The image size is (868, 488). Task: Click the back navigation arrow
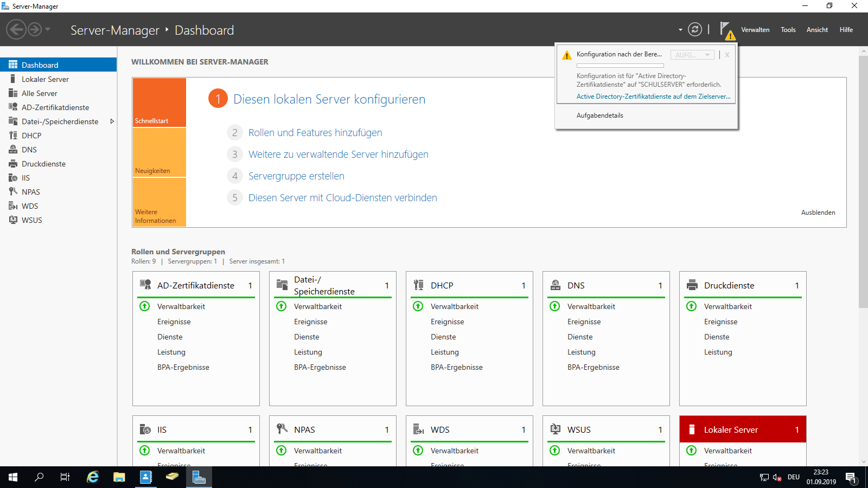pyautogui.click(x=16, y=29)
